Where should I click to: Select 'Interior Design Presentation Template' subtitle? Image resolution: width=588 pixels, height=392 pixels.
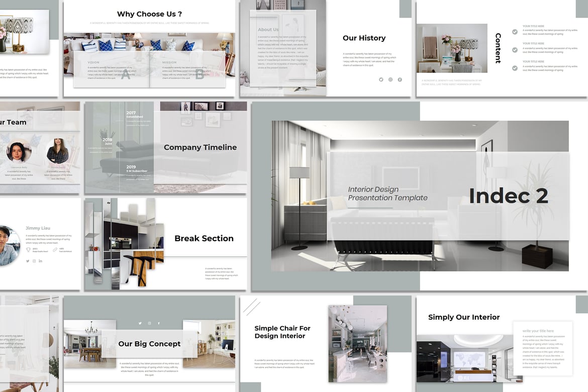tap(387, 193)
